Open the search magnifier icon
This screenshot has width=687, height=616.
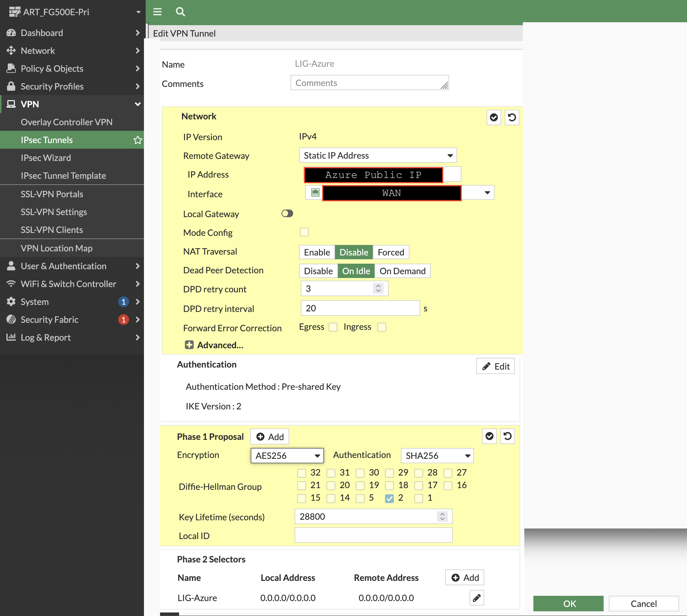180,12
